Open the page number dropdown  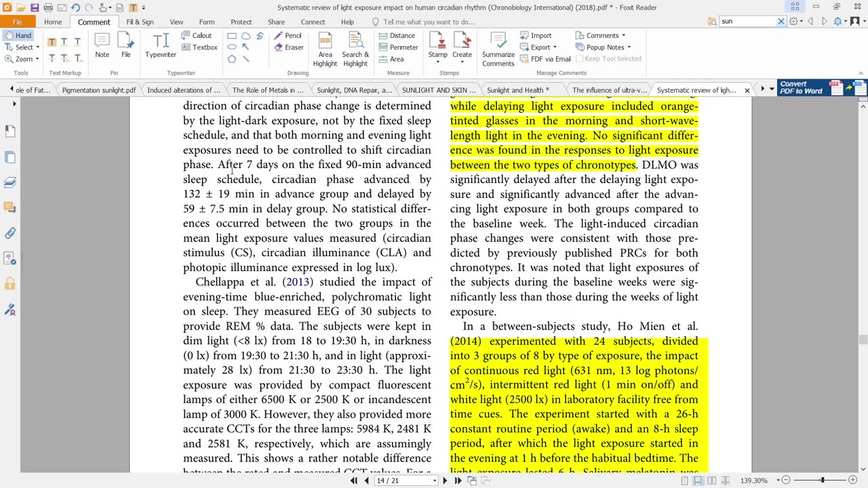tap(434, 481)
